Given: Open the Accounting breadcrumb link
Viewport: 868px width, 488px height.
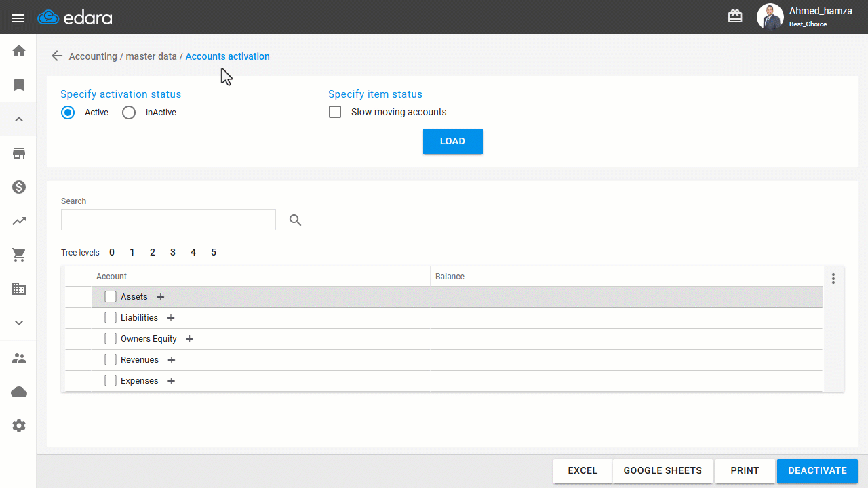Looking at the screenshot, I should (x=93, y=56).
